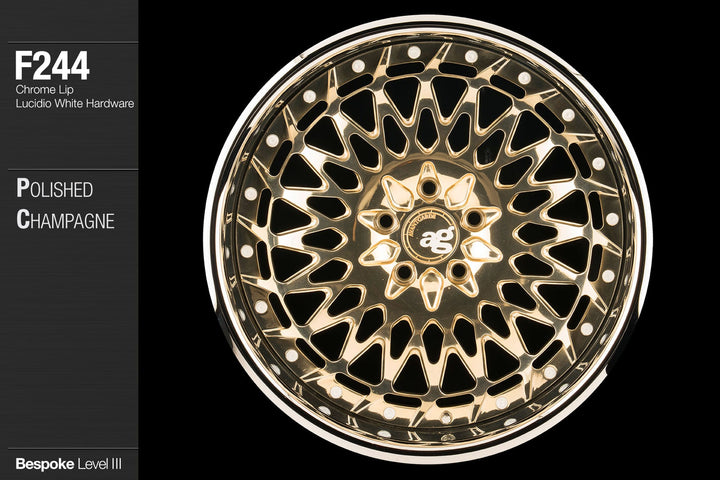Click the word Champagne
The height and width of the screenshot is (480, 720).
[65, 220]
